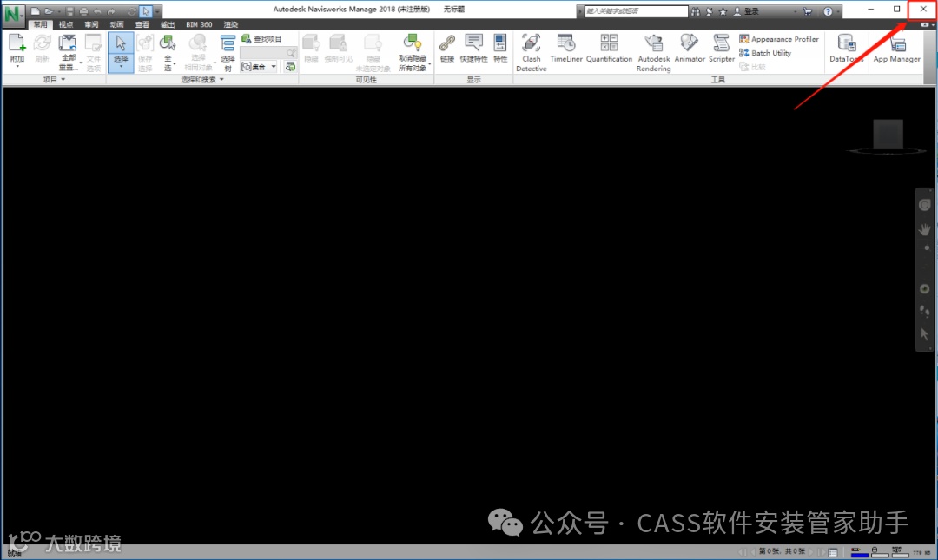The width and height of the screenshot is (938, 560).
Task: Click the steering wheel navigation bar icon
Action: [x=924, y=205]
